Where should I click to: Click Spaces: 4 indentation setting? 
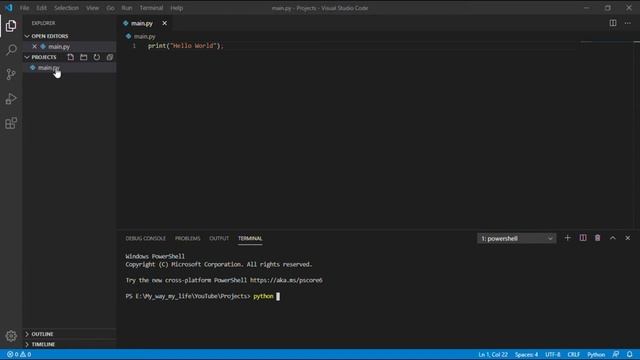[x=526, y=354]
